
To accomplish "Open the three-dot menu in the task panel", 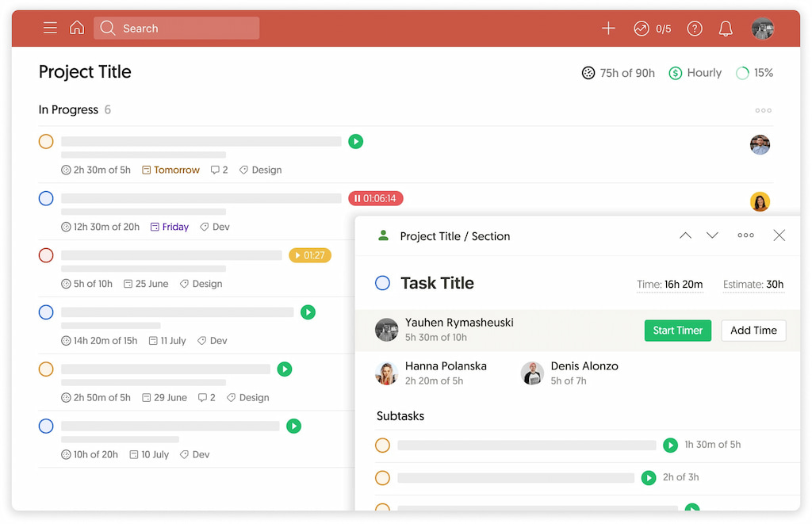I will pos(745,235).
